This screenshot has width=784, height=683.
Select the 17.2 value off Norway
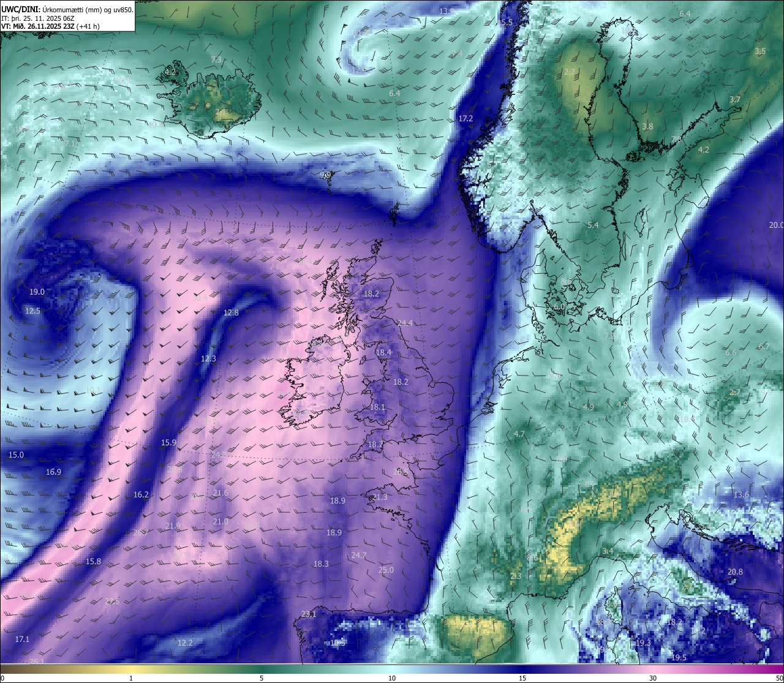tap(466, 119)
